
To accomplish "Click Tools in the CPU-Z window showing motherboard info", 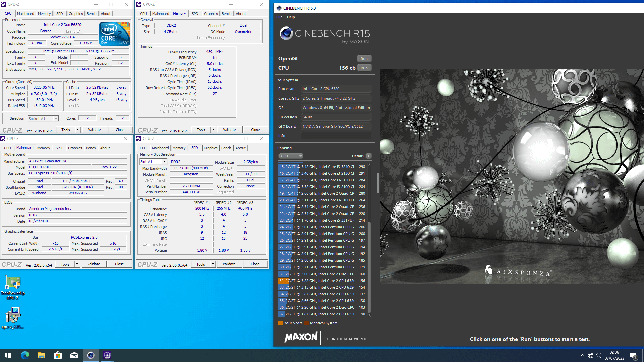I will click(x=65, y=264).
